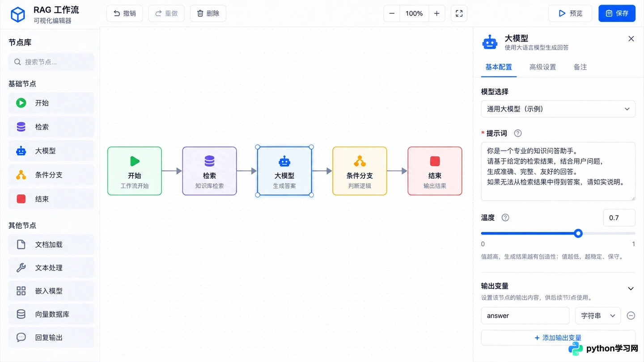Click the 预览 preview button
644x362 pixels.
pos(570,13)
